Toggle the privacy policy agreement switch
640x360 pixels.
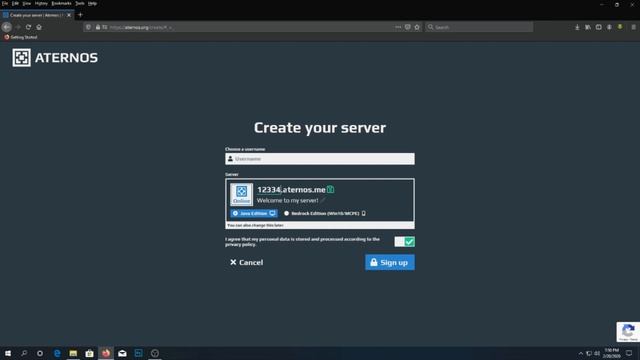coord(404,242)
